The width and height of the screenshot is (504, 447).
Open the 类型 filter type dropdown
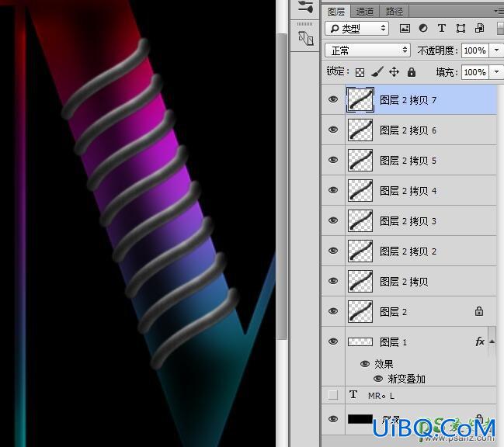(356, 29)
